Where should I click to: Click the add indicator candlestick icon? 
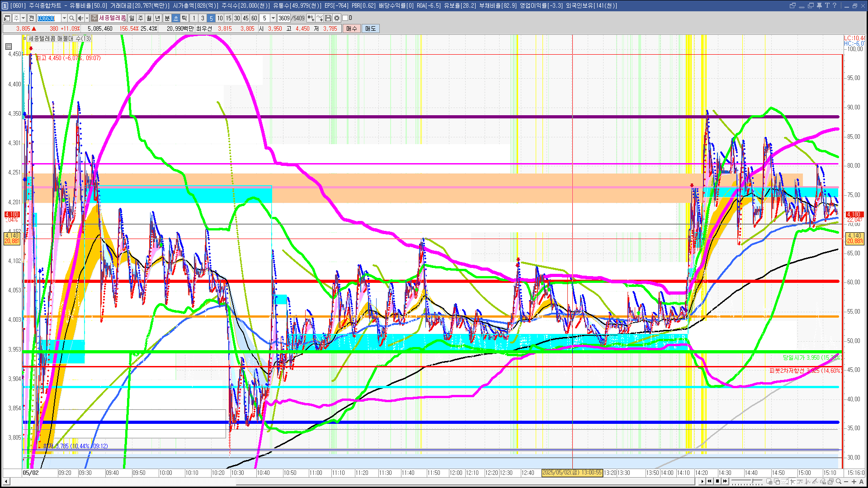click(311, 18)
